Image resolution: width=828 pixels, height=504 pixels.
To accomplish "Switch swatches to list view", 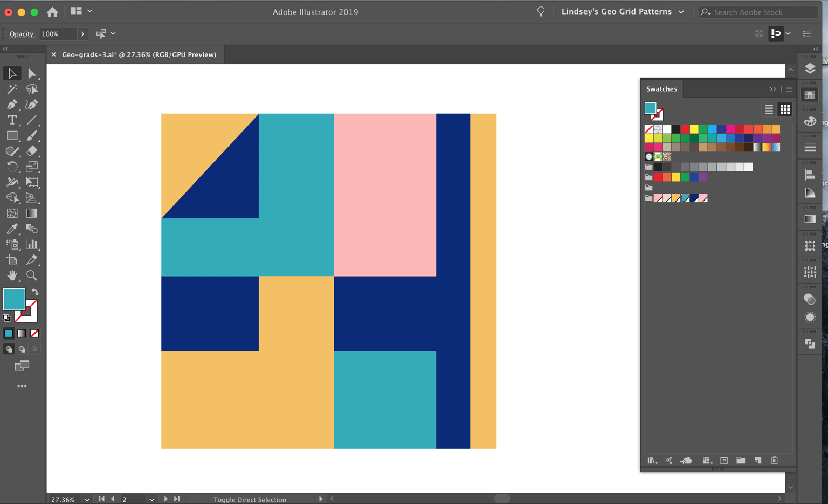I will click(769, 109).
